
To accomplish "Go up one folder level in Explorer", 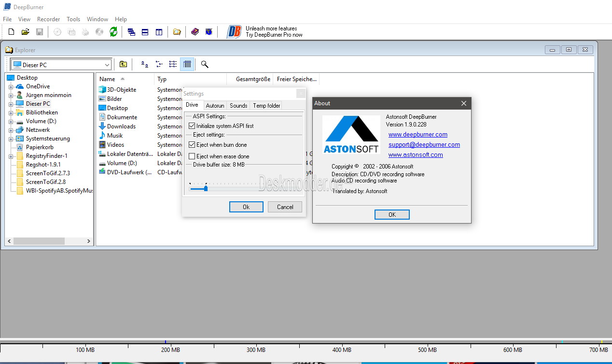I will (x=124, y=64).
